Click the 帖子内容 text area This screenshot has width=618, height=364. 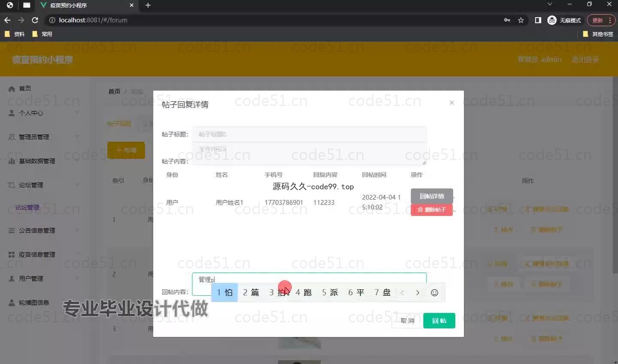[309, 154]
